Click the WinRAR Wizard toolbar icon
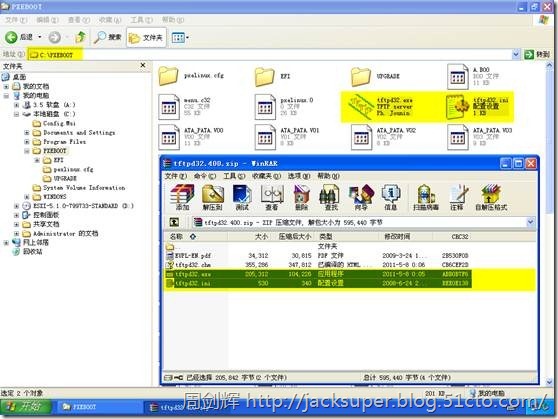The image size is (558, 419). [x=361, y=197]
